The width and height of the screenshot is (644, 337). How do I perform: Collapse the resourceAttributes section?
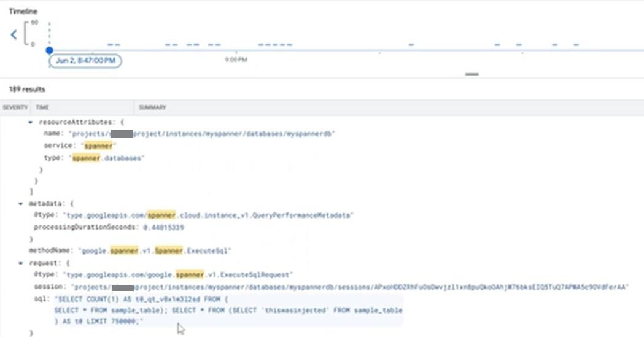[31, 122]
